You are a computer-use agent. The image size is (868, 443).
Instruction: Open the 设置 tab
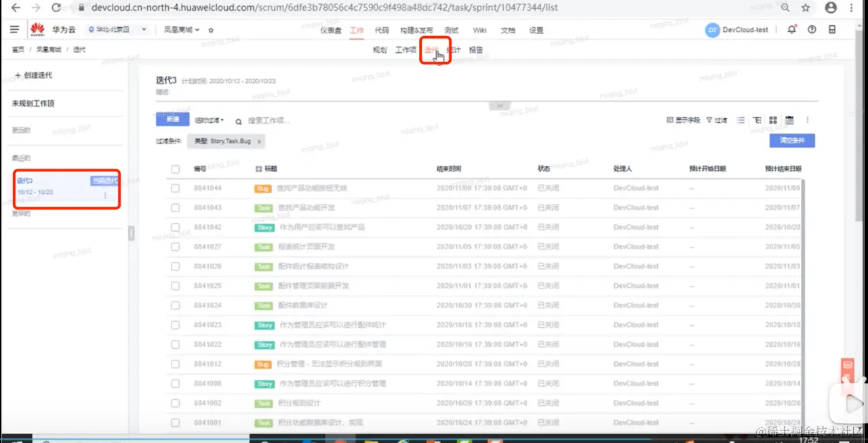click(536, 30)
